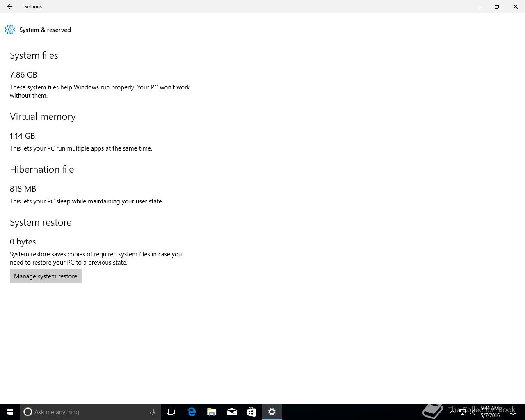Click the Settings window title text
This screenshot has height=420, width=525.
[33, 7]
